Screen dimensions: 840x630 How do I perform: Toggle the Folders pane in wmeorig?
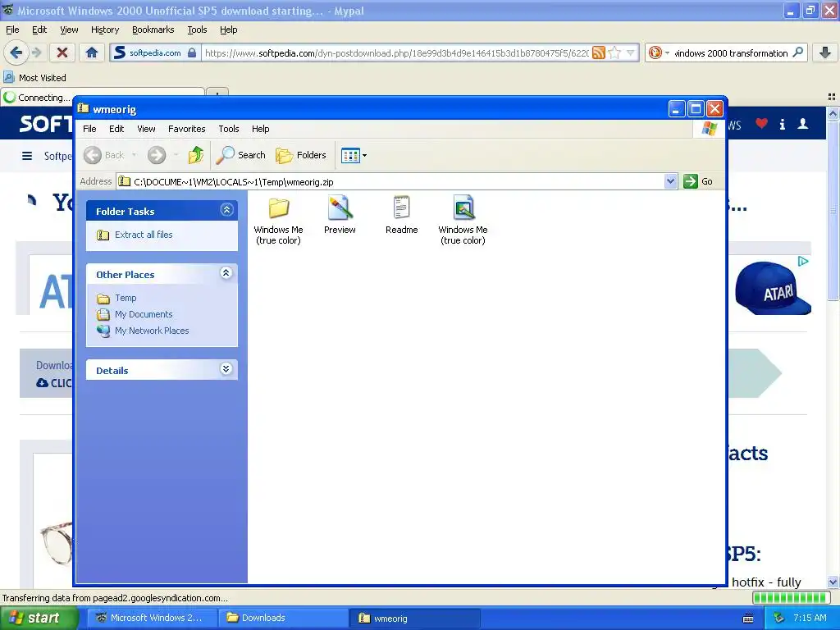301,155
